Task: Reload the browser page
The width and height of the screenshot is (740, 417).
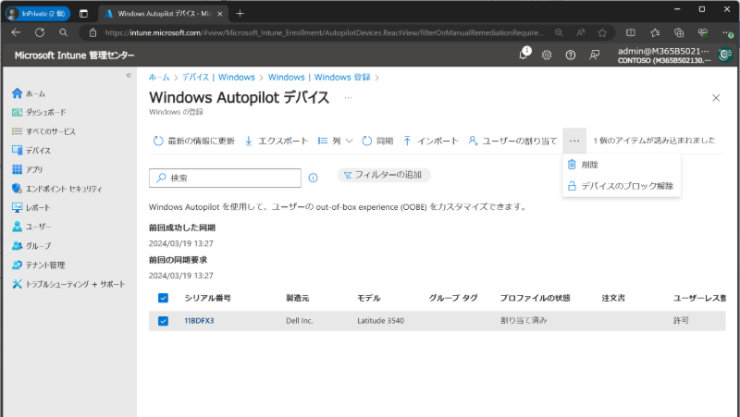Action: pos(40,33)
